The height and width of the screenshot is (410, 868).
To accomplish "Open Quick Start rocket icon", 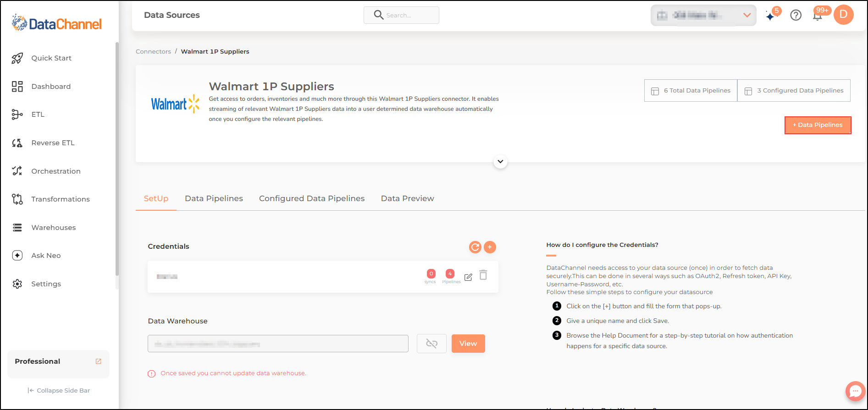I will (x=17, y=58).
